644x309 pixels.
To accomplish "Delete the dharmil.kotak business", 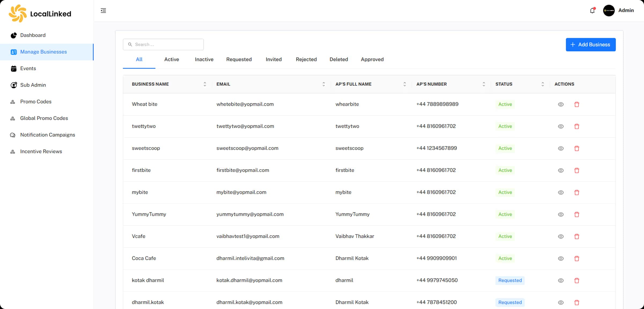I will coord(577,302).
